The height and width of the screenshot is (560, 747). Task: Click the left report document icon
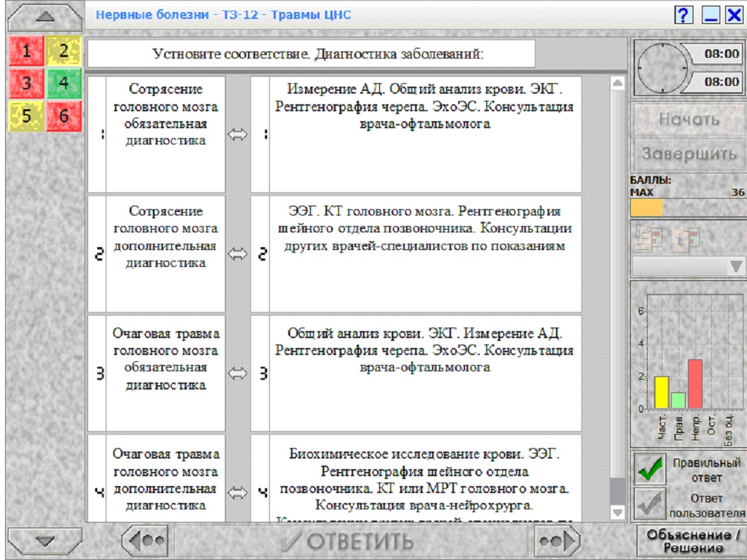click(648, 239)
